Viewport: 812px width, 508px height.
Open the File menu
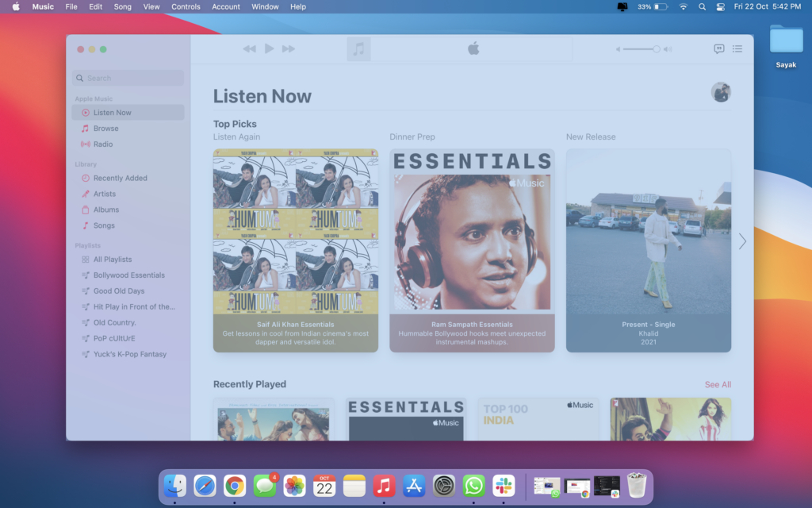pos(71,6)
